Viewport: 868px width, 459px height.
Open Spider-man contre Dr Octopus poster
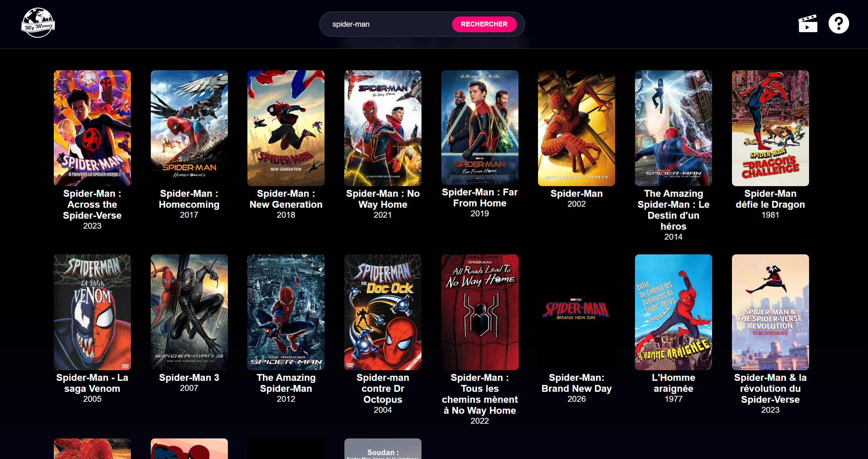point(383,312)
